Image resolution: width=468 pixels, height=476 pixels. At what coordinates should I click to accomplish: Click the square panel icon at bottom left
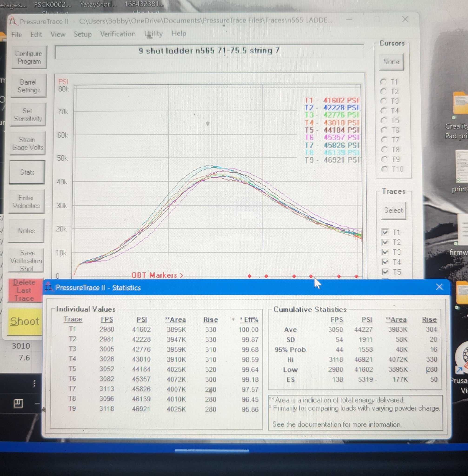(x=18, y=403)
